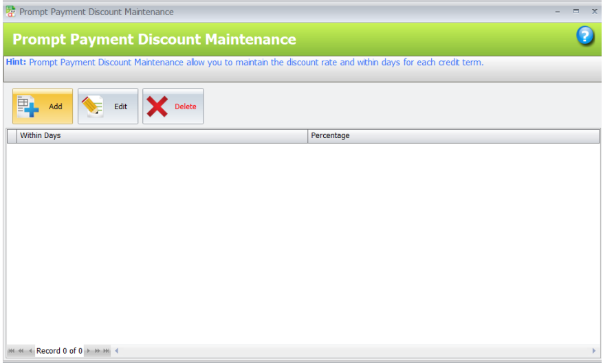Select the blank row indicator header cell
603x364 pixels.
click(x=12, y=136)
